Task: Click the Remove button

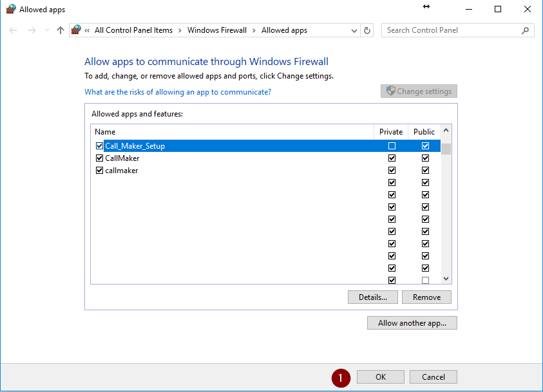Action: [426, 297]
